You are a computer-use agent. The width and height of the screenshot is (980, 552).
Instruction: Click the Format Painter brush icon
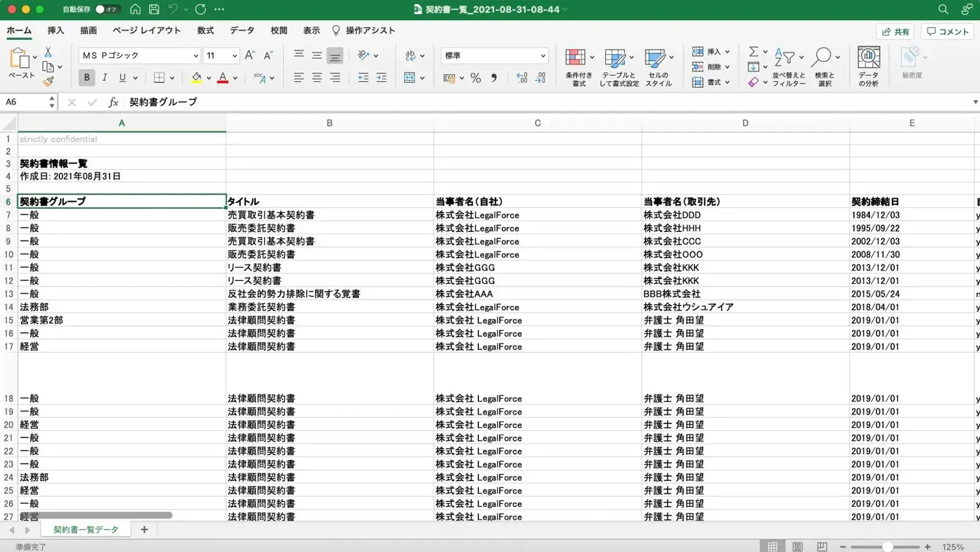point(48,81)
